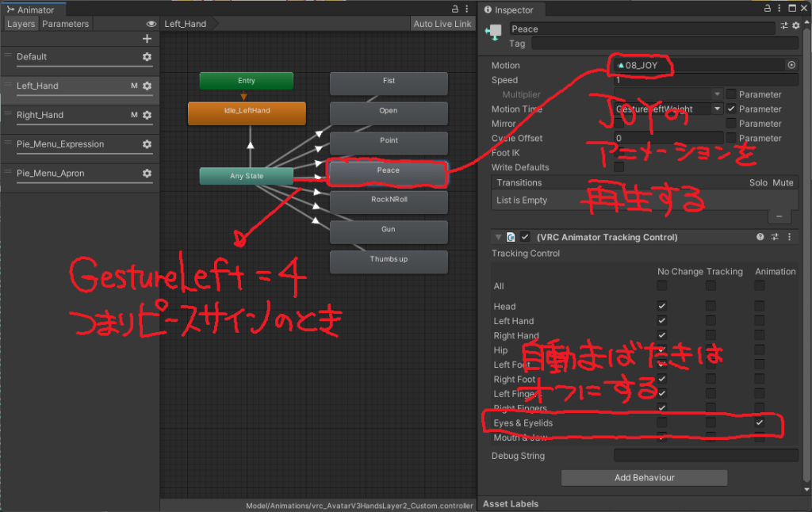The image size is (812, 512).
Task: Enable the Parameter checkbox next to Speed
Action: tap(730, 94)
